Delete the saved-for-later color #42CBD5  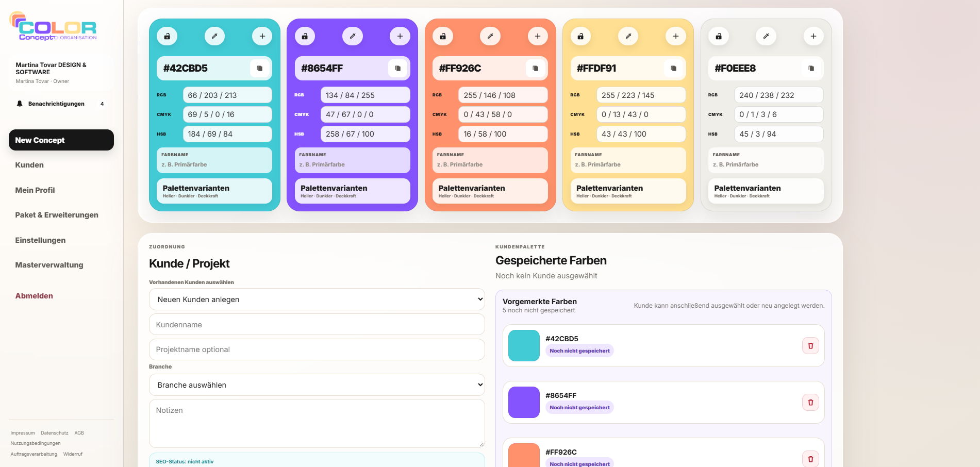(810, 346)
